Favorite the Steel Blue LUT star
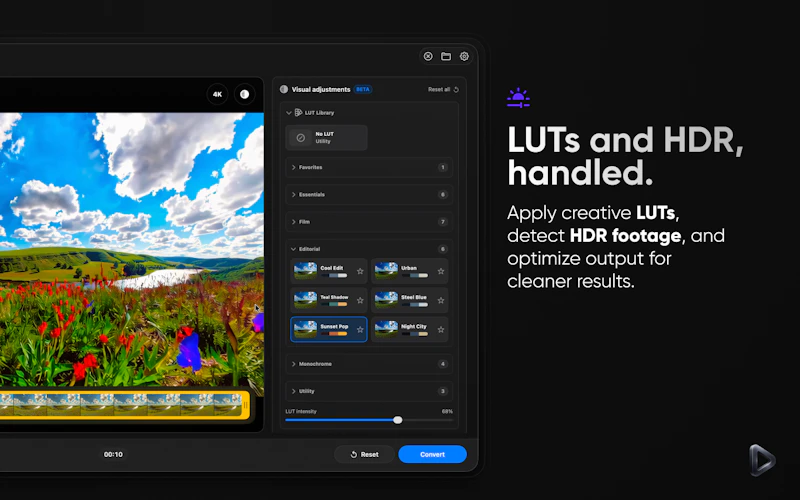This screenshot has width=800, height=500. pos(441,301)
